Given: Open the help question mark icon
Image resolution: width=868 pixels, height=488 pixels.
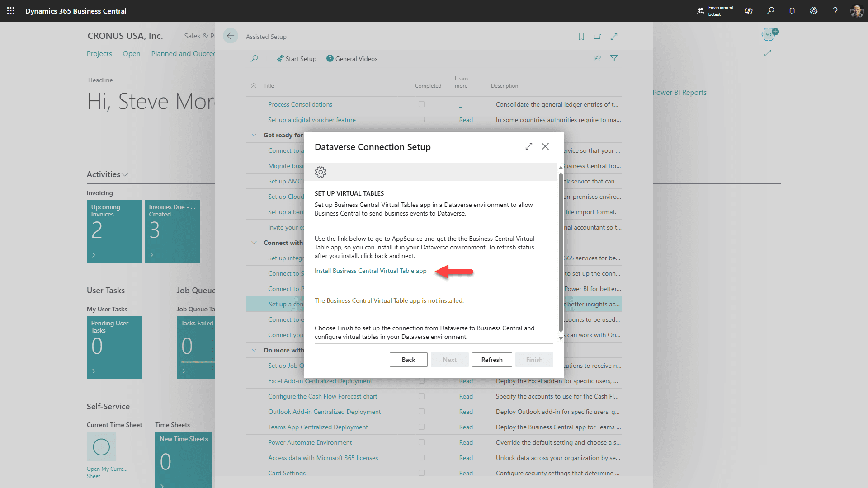Looking at the screenshot, I should coord(835,11).
